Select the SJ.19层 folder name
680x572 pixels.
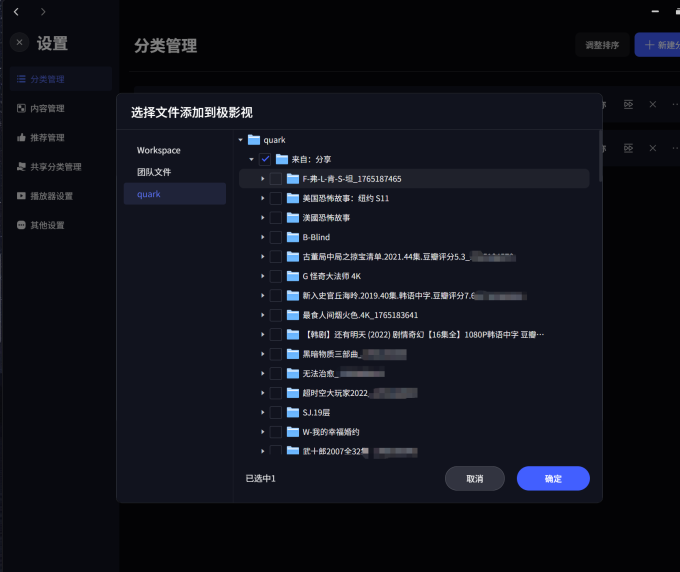click(316, 412)
